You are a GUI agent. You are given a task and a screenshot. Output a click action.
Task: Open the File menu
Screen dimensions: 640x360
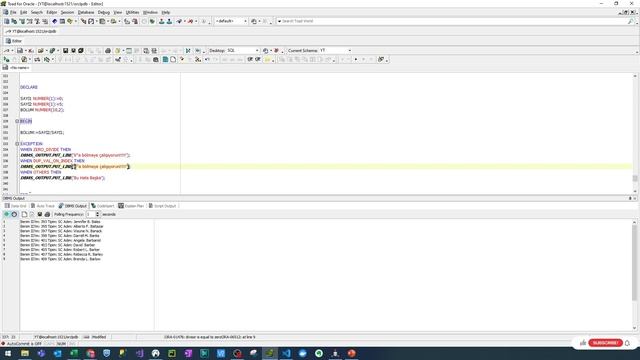(13, 13)
